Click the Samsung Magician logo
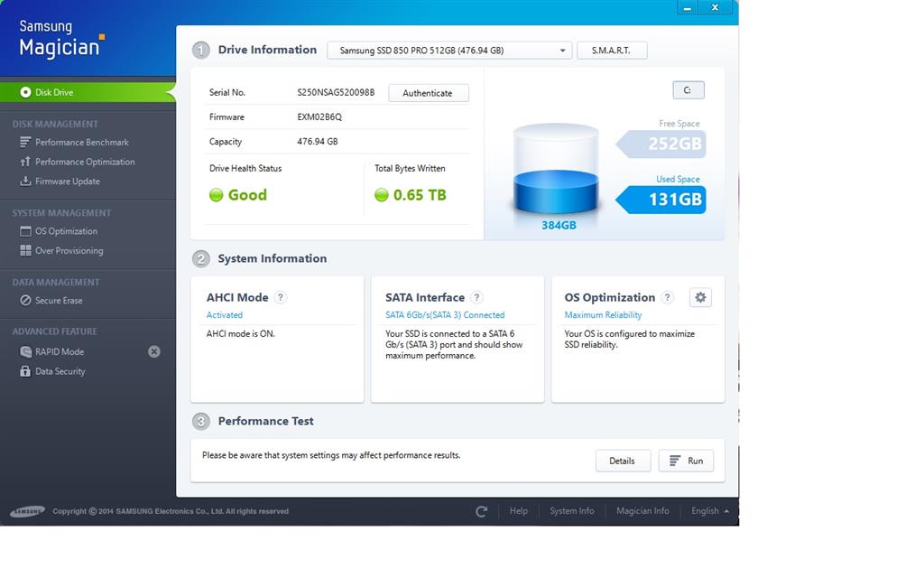The width and height of the screenshot is (924, 578). pyautogui.click(x=61, y=38)
